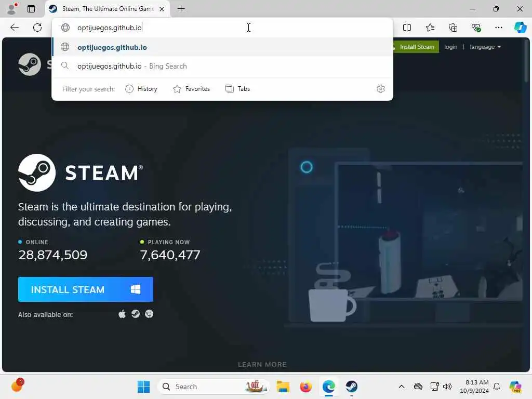Open File Explorer from taskbar
532x399 pixels.
tap(283, 387)
